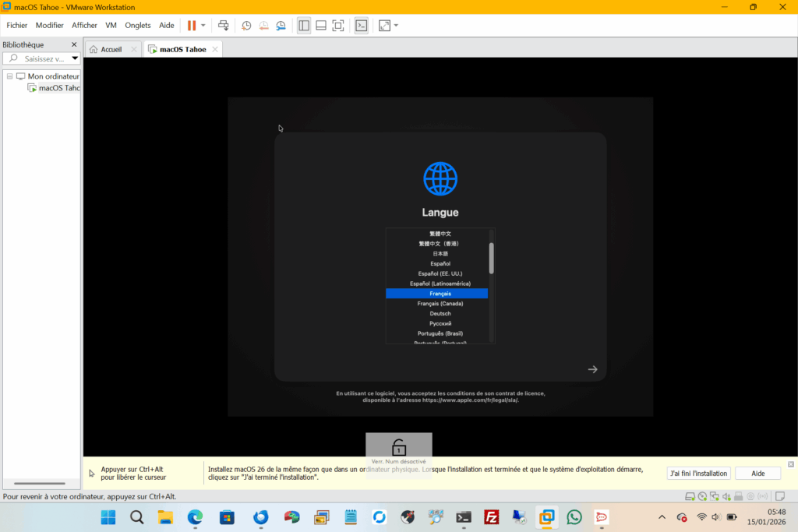Click the send Ctrl+Alt+Del toolbar icon
The height and width of the screenshot is (532, 798).
pos(224,25)
